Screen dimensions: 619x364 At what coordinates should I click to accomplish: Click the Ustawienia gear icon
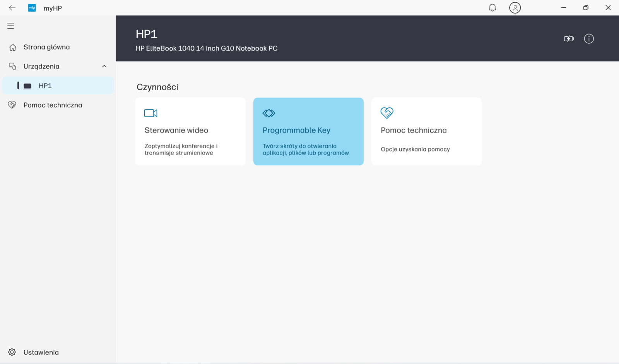coord(12,352)
